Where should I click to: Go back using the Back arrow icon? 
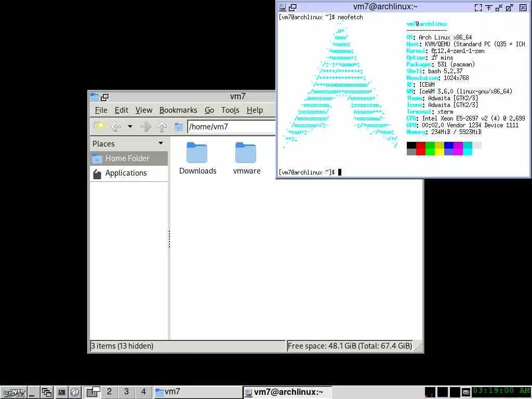(x=116, y=127)
